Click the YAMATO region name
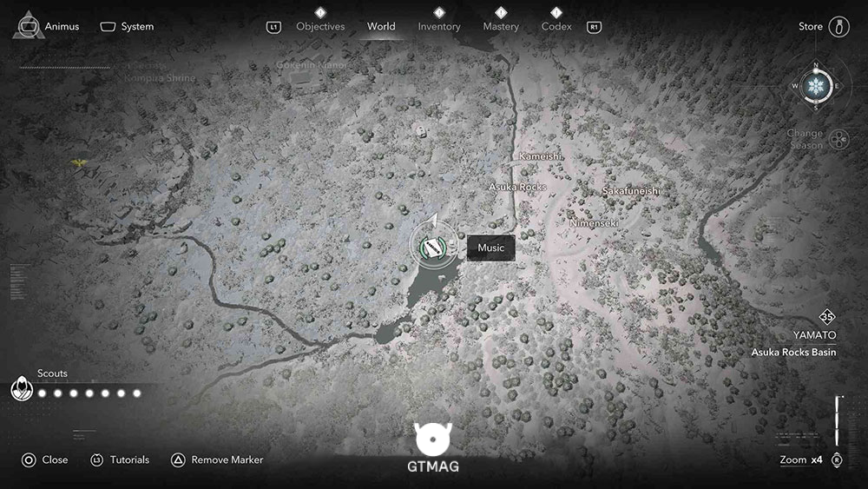Image resolution: width=868 pixels, height=489 pixels. click(814, 335)
